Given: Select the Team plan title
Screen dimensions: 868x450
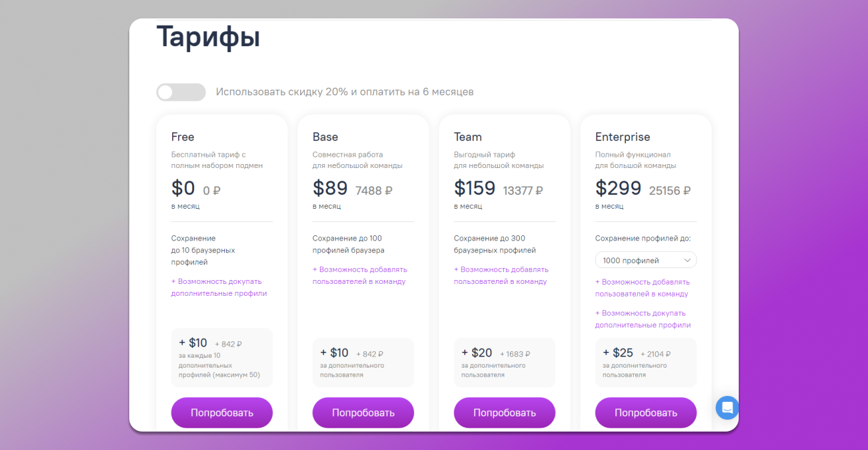Looking at the screenshot, I should click(x=468, y=136).
